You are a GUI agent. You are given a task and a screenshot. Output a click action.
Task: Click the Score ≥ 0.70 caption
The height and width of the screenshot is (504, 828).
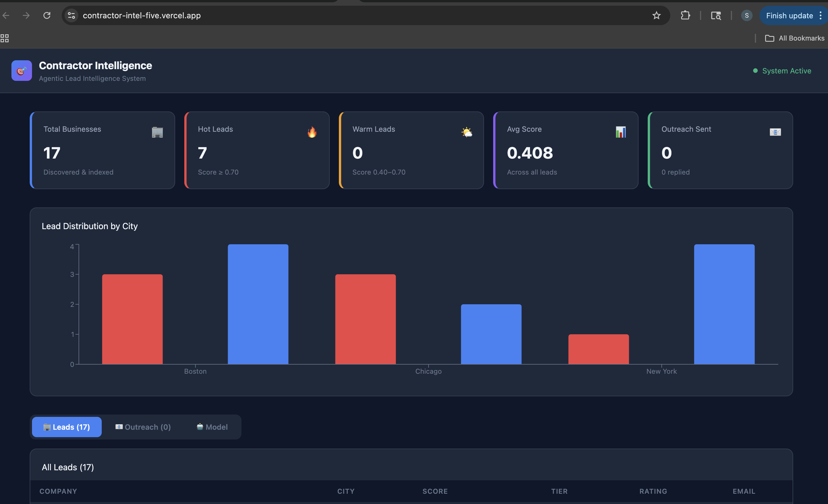coord(218,172)
